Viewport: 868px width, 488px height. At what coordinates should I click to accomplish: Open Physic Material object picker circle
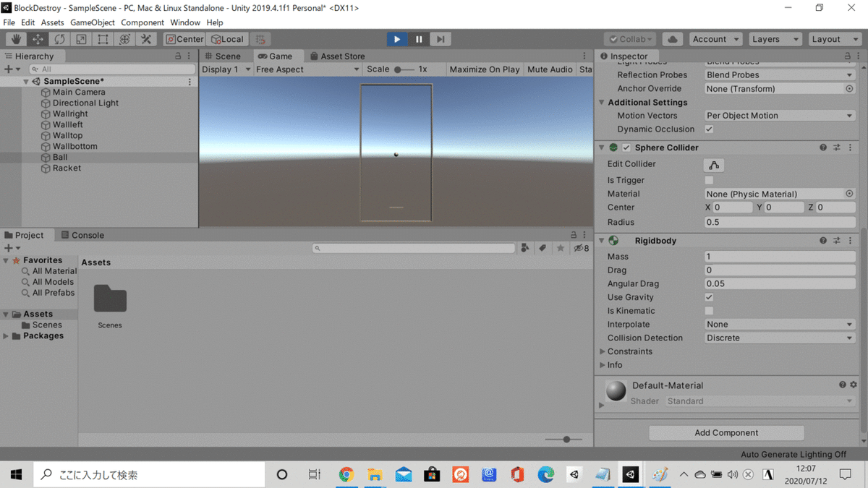[849, 194]
